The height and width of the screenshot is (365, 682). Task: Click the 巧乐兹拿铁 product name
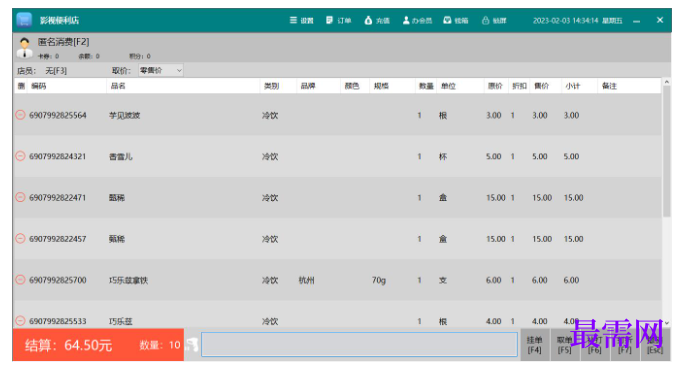tap(128, 280)
